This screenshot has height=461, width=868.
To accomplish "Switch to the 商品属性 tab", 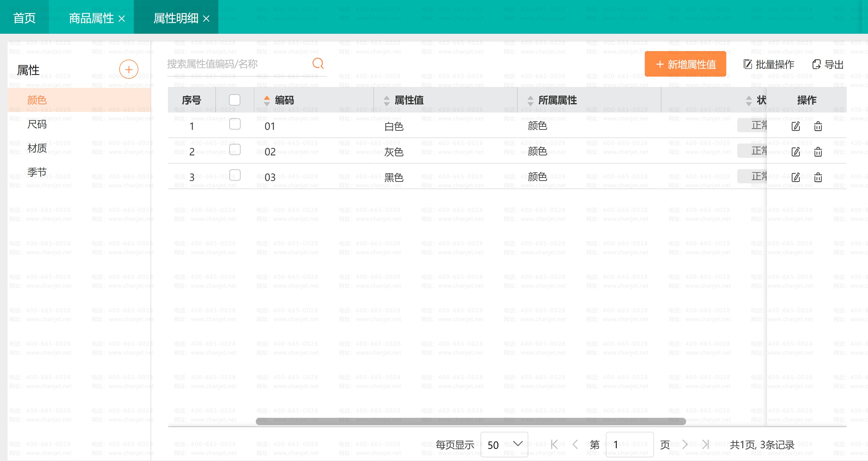I will tap(91, 18).
